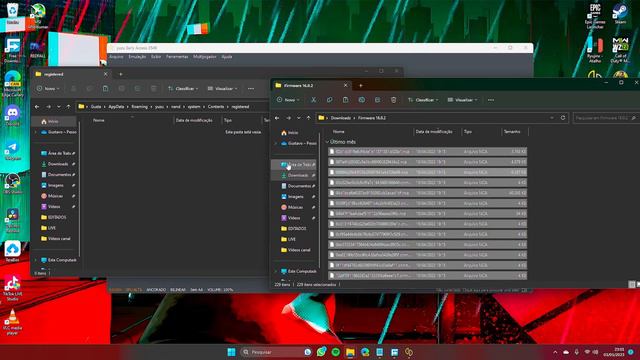Open Epic Games Launcher desktop shortcut
The height and width of the screenshot is (360, 640).
coord(595,16)
